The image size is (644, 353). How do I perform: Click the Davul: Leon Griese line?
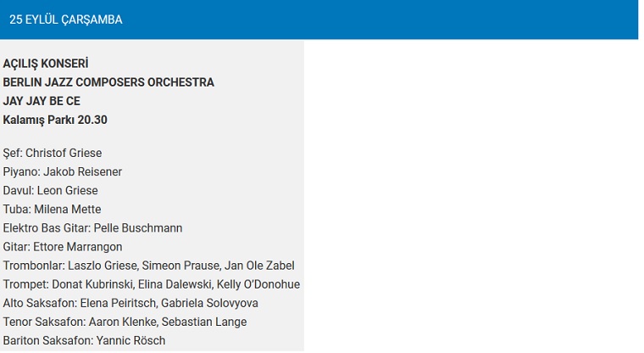pyautogui.click(x=51, y=190)
